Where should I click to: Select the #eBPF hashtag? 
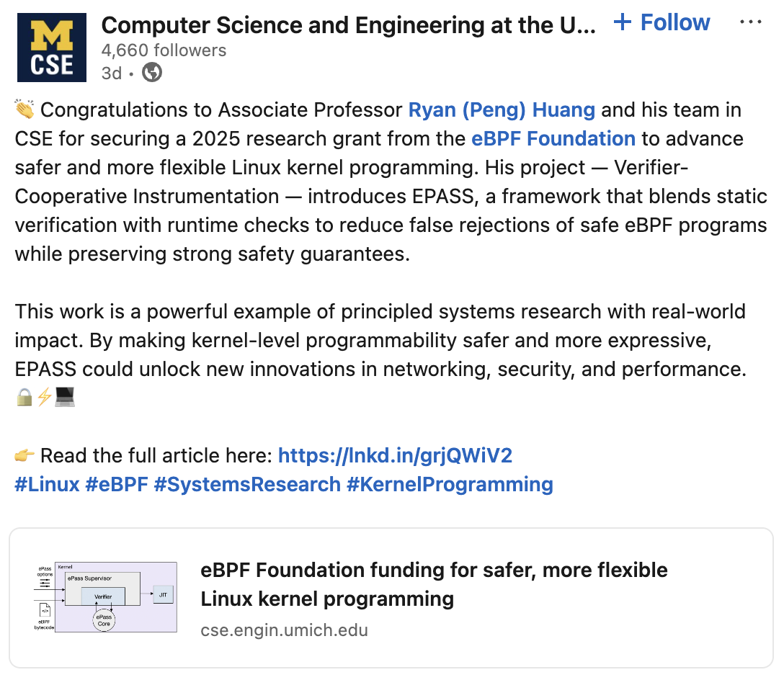(116, 484)
